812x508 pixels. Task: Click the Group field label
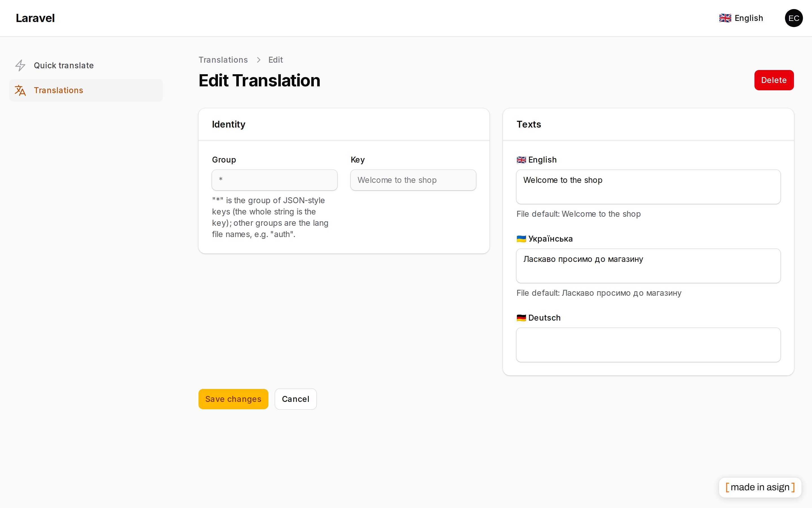pyautogui.click(x=224, y=160)
